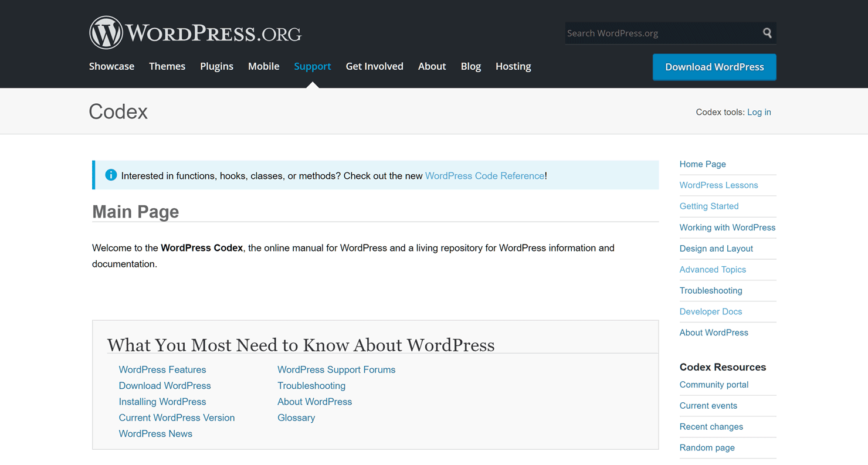Click Random page sidebar link

click(x=707, y=447)
